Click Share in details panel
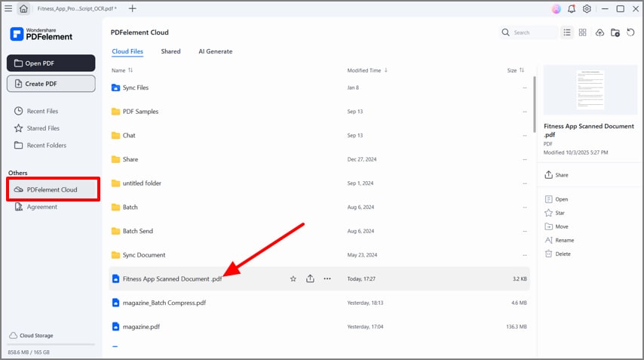The width and height of the screenshot is (644, 360). pyautogui.click(x=557, y=174)
